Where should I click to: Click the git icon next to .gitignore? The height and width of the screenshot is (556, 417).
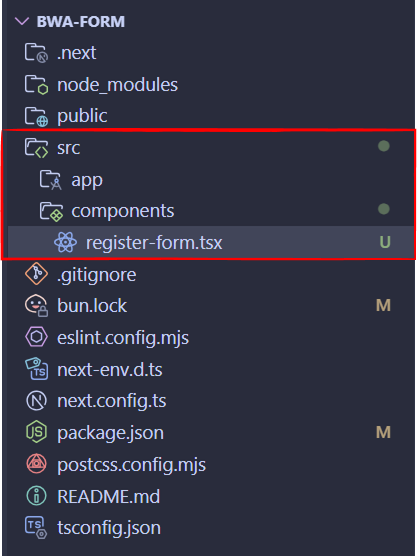pyautogui.click(x=36, y=274)
